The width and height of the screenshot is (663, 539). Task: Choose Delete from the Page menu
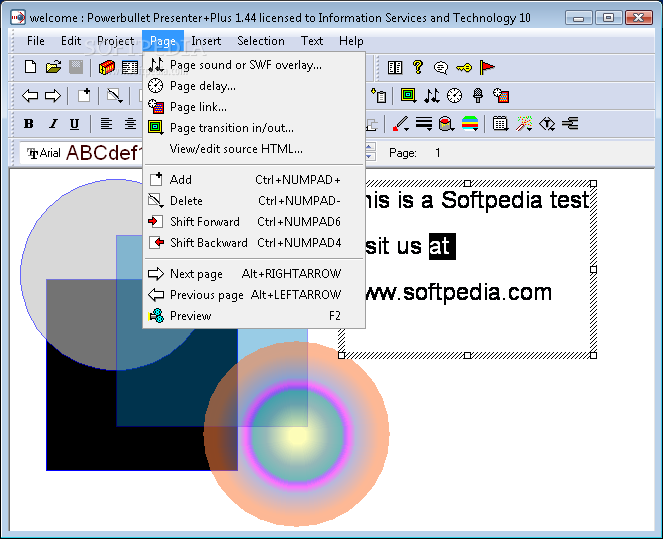point(254,201)
